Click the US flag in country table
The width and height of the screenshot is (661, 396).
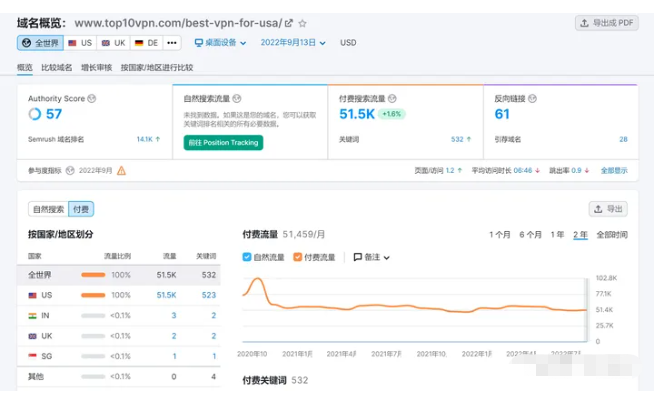(32, 296)
